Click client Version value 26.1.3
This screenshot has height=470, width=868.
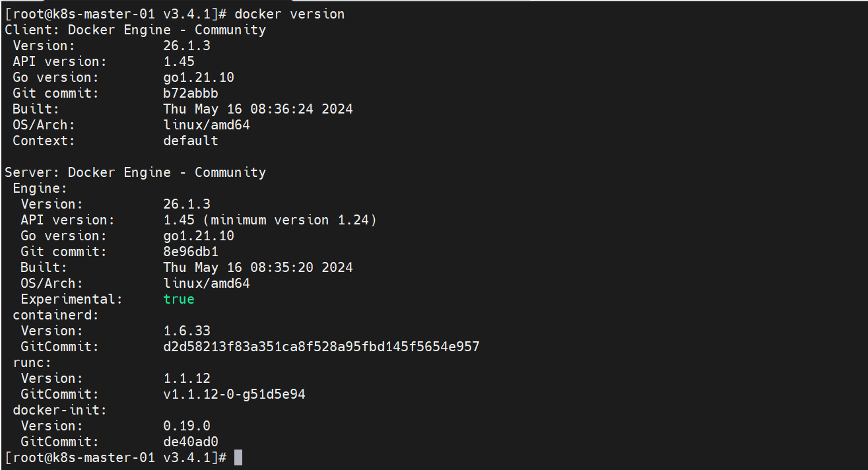187,46
